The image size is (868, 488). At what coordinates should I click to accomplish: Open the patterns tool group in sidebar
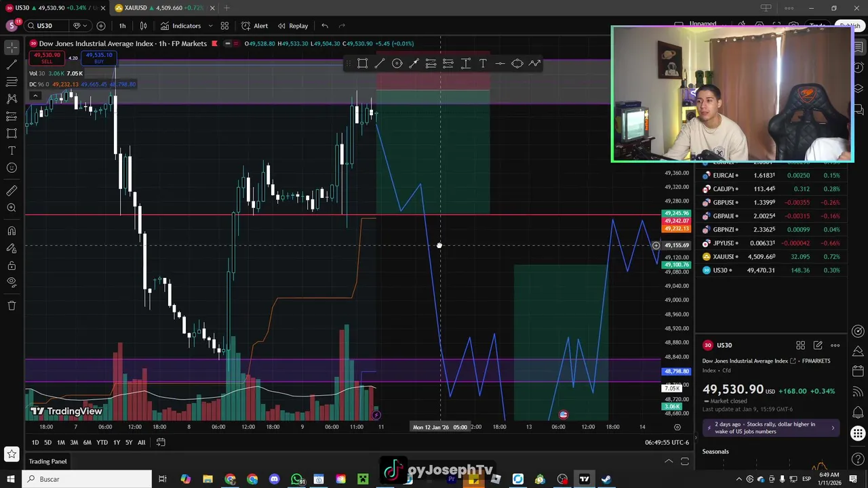[x=12, y=99]
